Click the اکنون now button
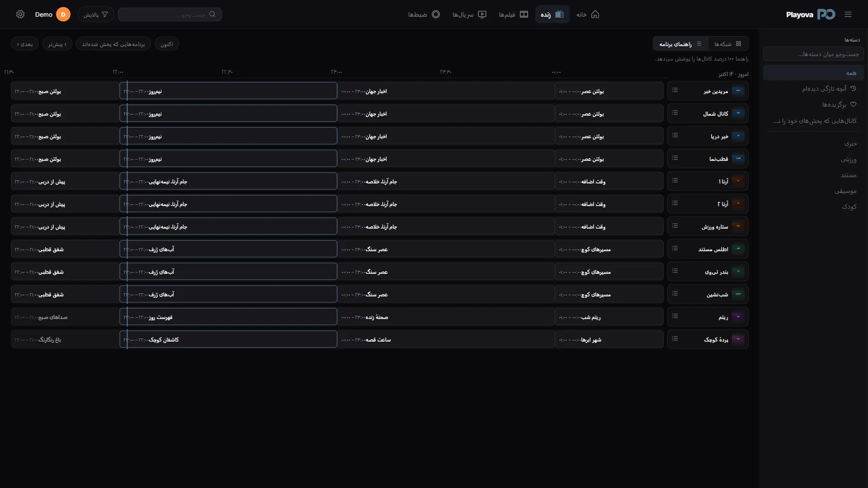Image resolution: width=868 pixels, height=488 pixels. click(x=167, y=44)
